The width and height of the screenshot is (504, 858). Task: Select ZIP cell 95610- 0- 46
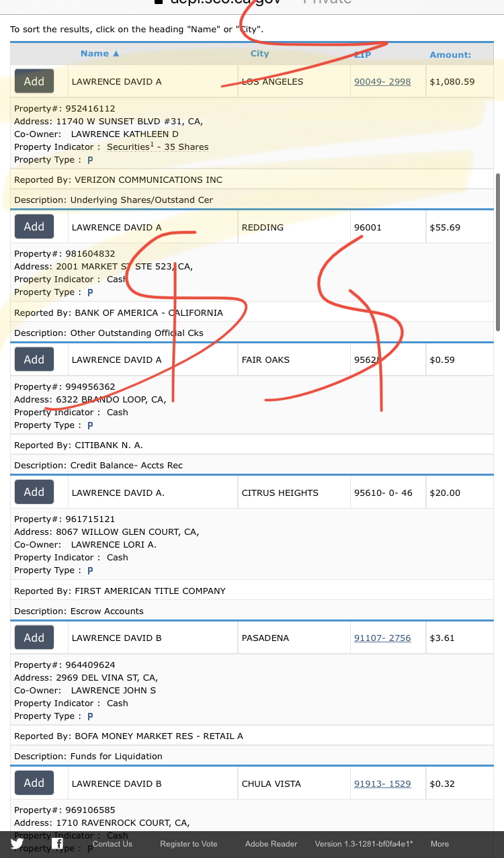click(388, 492)
